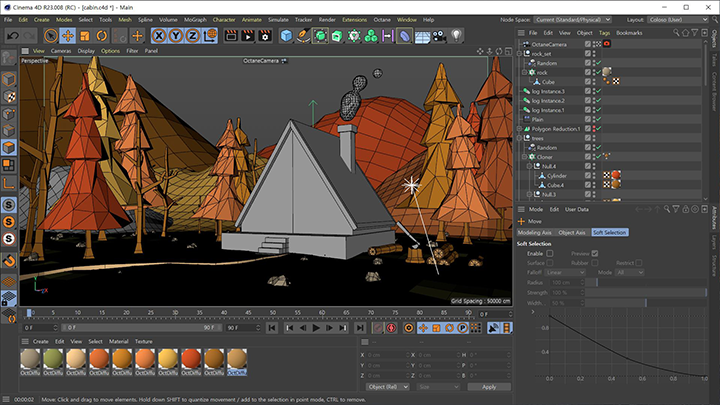
Task: Toggle Autokeying button
Action: point(391,328)
